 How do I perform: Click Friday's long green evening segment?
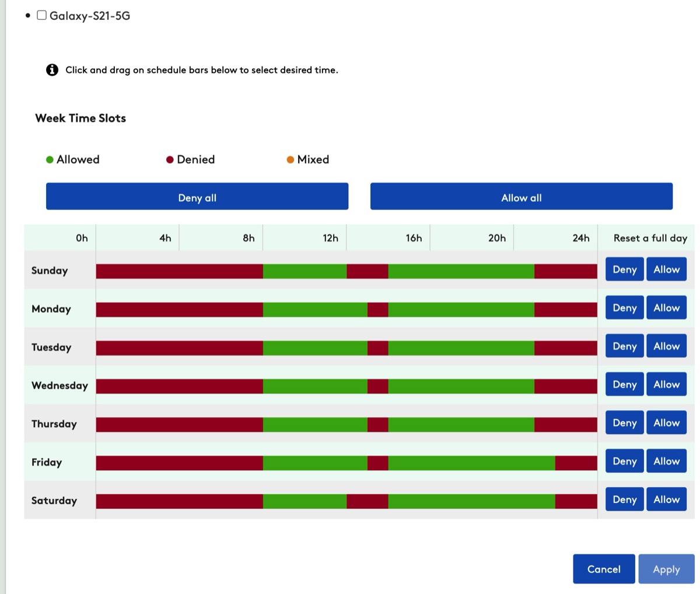point(472,463)
